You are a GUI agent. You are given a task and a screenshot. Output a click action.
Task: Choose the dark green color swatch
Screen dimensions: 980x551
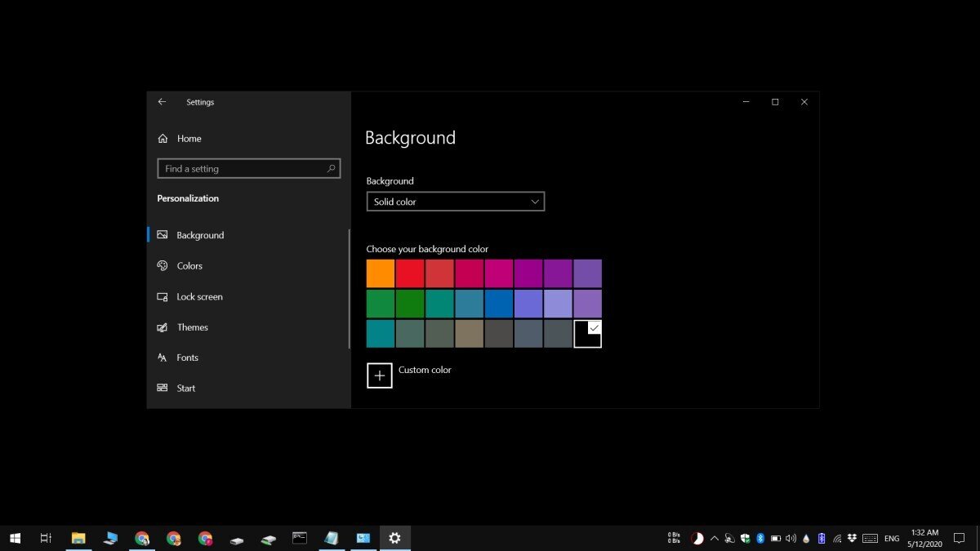point(410,304)
